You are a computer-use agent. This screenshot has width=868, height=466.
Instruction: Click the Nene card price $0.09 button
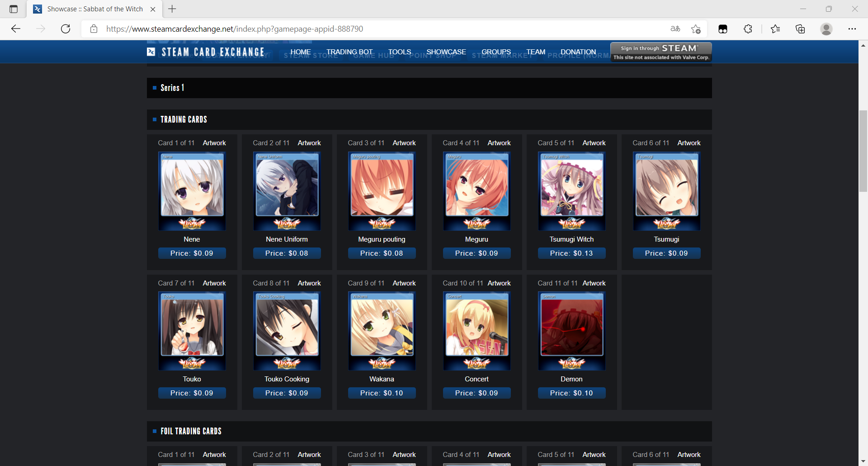192,253
